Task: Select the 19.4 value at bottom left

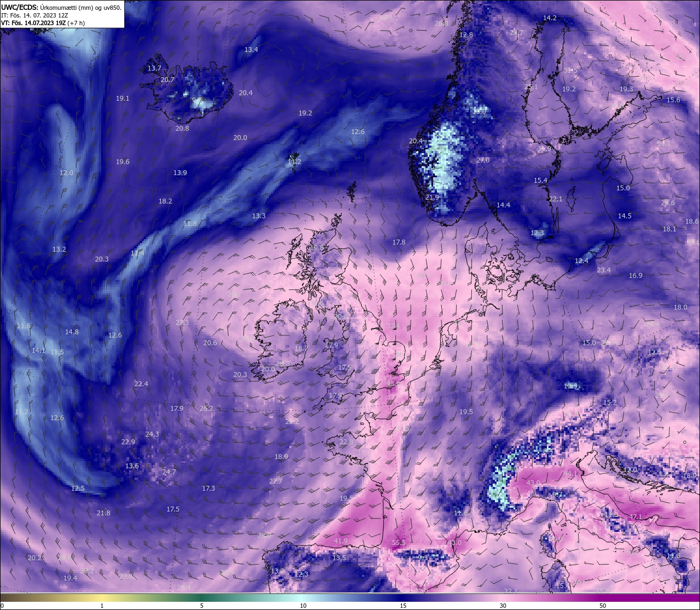Action: point(70,578)
